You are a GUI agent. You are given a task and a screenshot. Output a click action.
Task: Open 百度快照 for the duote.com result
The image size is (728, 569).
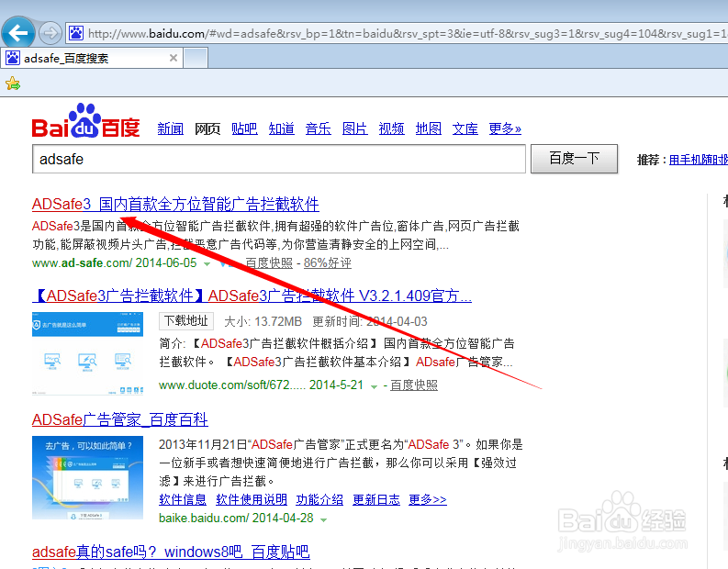(414, 385)
